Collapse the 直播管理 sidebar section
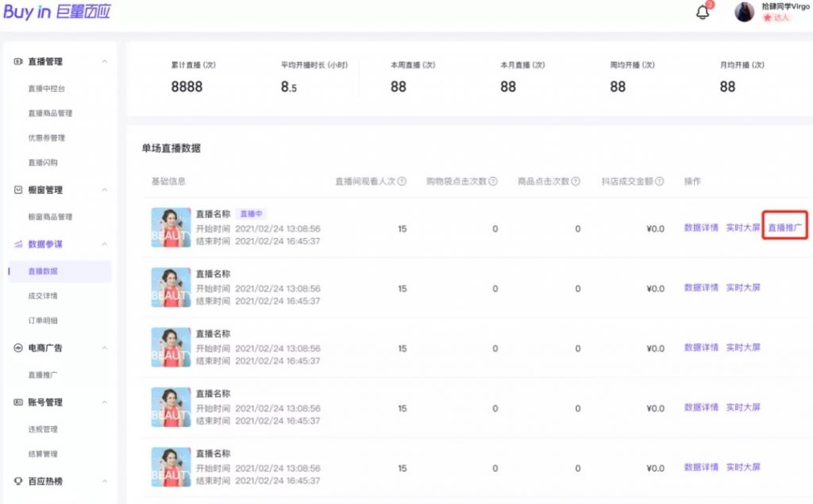Viewport: 813px width, 504px height. 105,62
